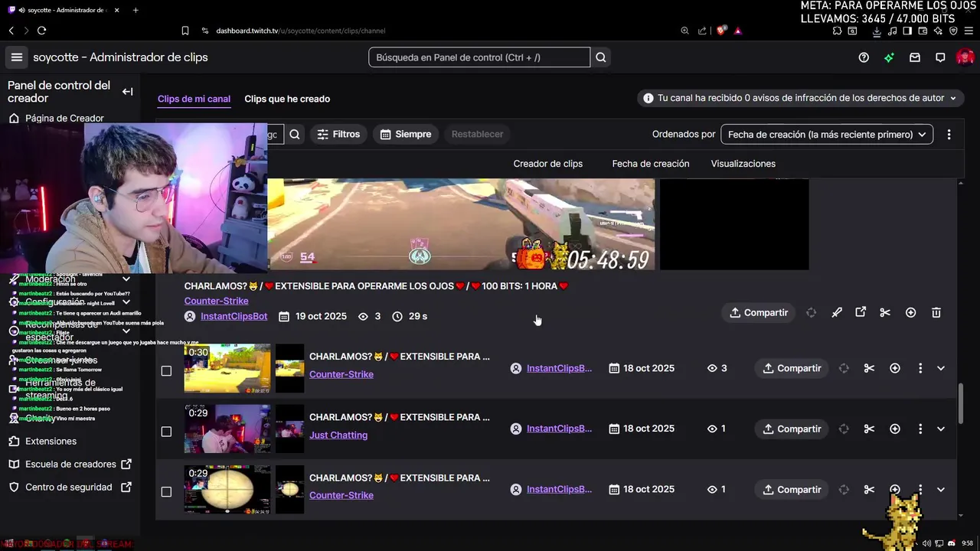Image resolution: width=980 pixels, height=551 pixels.
Task: Open the whispers chat bubble icon
Action: 940,57
